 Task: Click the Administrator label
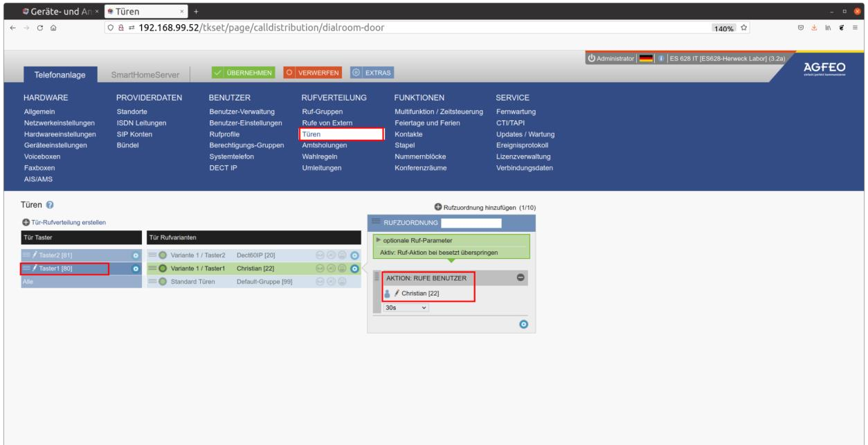tap(614, 57)
